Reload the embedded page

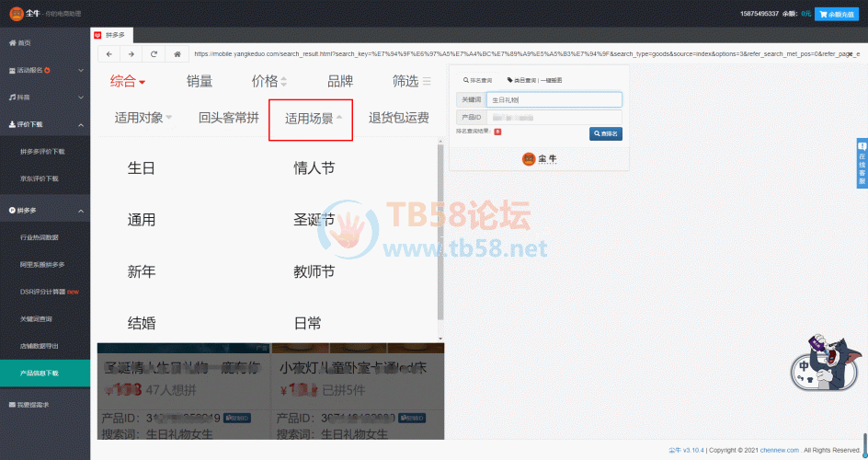pyautogui.click(x=154, y=54)
